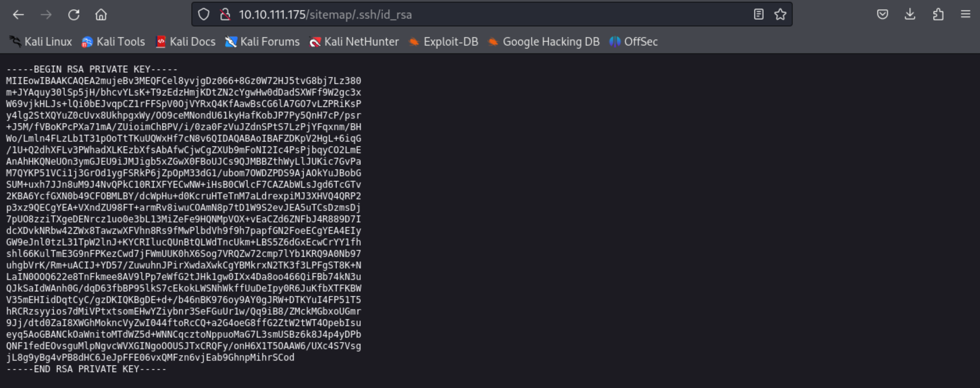Go to the browser home page
The width and height of the screenshot is (980, 388).
point(101,15)
